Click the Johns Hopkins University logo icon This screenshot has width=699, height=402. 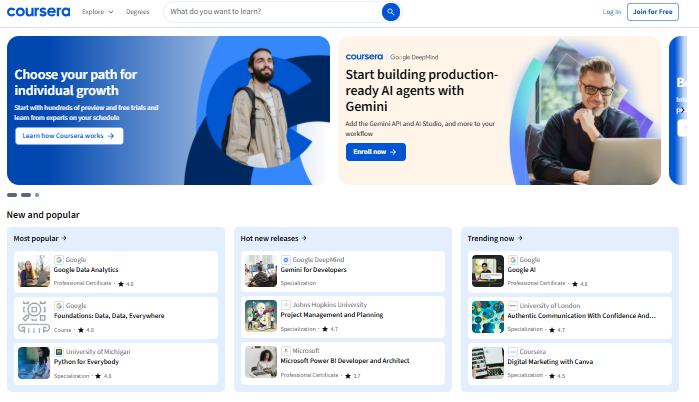[286, 305]
